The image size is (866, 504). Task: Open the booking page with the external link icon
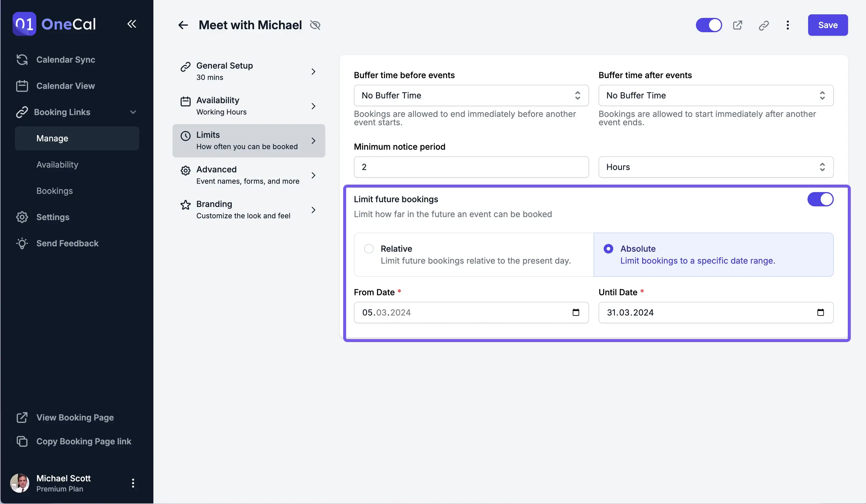point(737,25)
